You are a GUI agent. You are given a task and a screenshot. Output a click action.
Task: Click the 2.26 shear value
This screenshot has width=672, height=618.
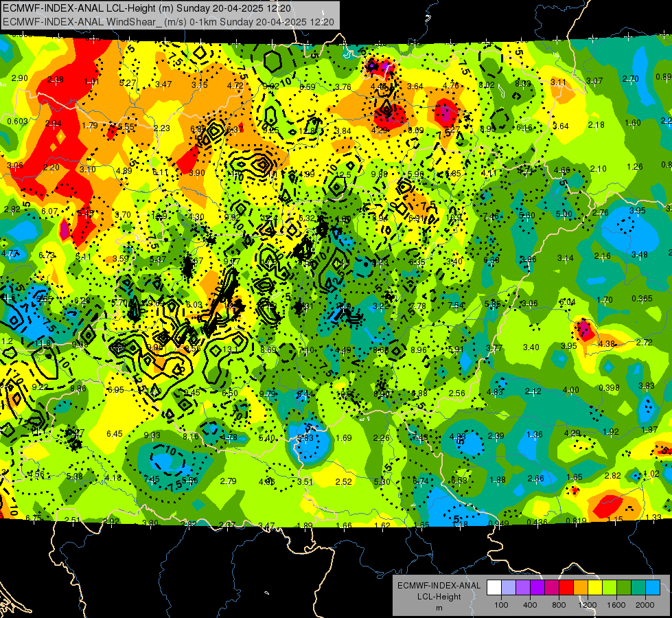point(382,437)
